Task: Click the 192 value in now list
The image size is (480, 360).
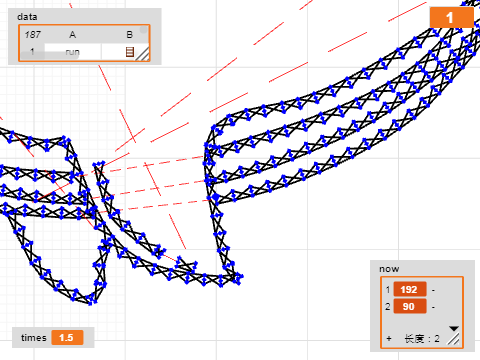Action: coord(410,289)
